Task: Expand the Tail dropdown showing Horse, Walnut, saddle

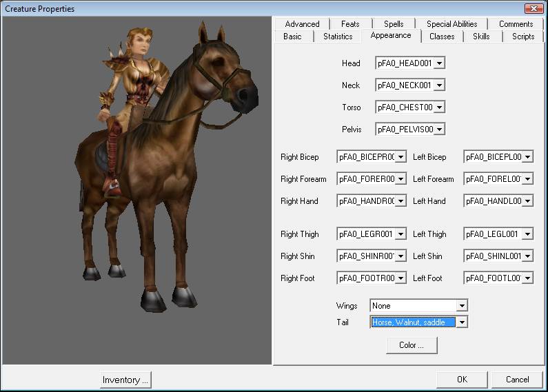Action: point(462,322)
